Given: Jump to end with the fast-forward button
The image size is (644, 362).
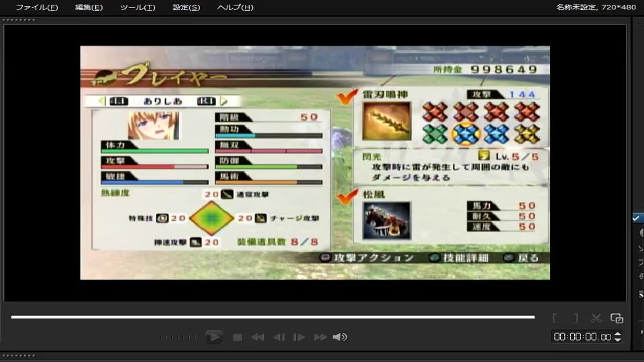Looking at the screenshot, I should coord(320,337).
